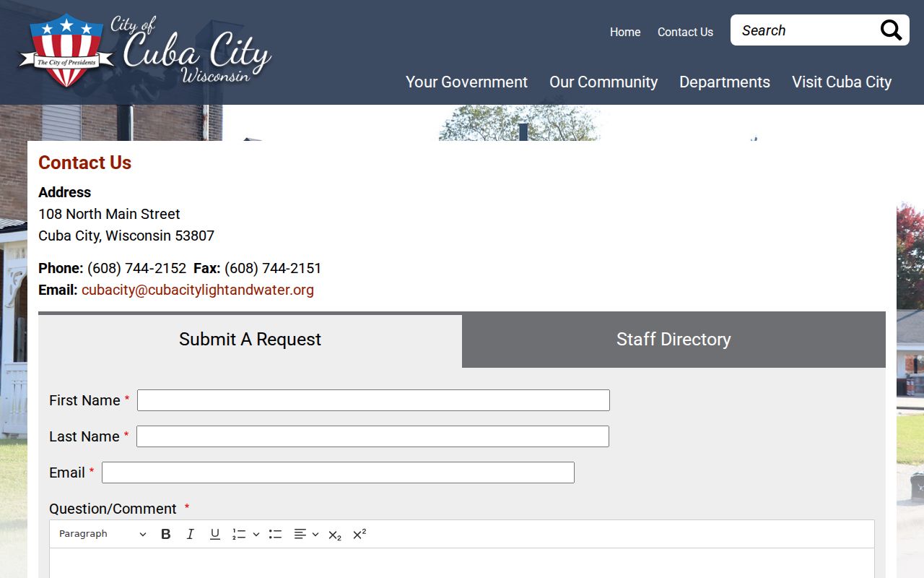This screenshot has width=924, height=578.
Task: Click the phone number (608) 744-2152
Action: pos(136,268)
